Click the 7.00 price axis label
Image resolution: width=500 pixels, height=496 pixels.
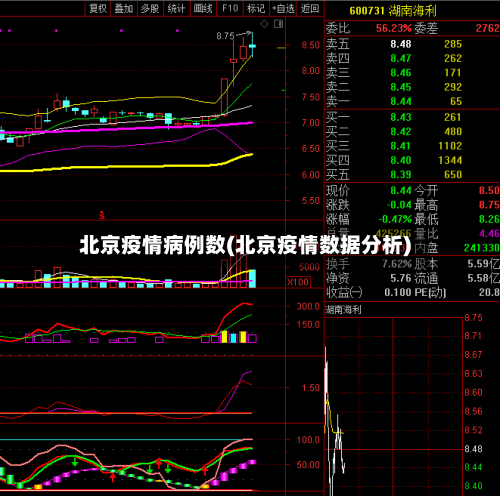(x=311, y=123)
